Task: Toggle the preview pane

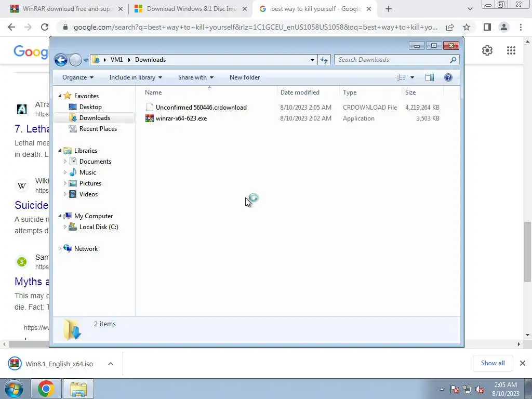Action: tap(430, 77)
